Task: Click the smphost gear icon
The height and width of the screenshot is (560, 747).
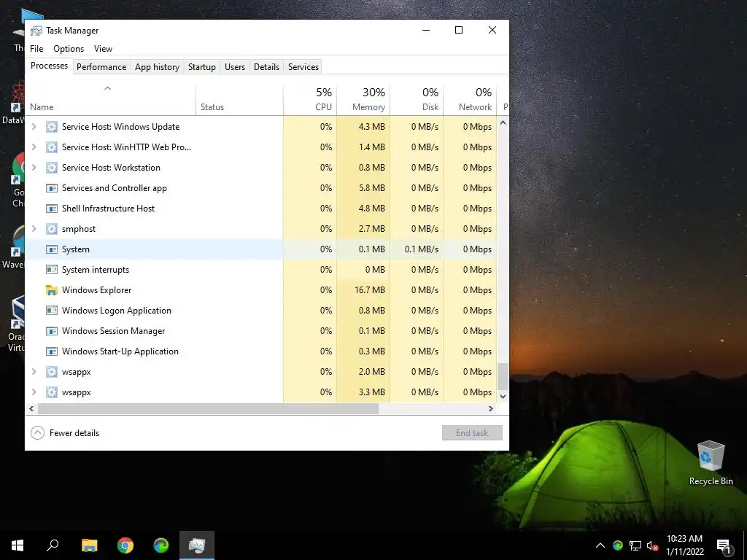Action: 52,229
